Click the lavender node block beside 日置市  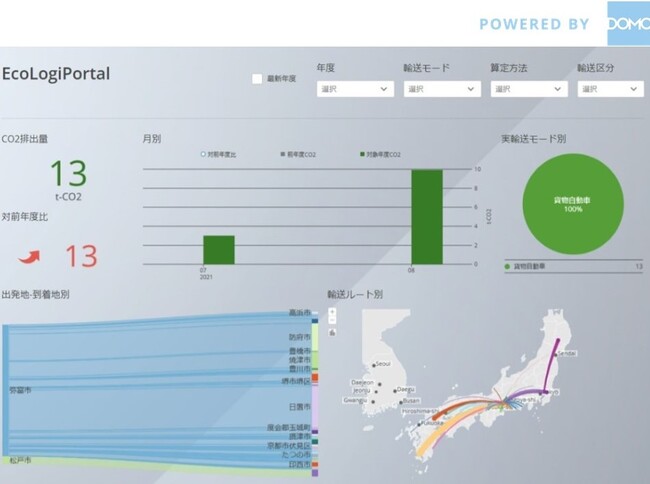315,407
